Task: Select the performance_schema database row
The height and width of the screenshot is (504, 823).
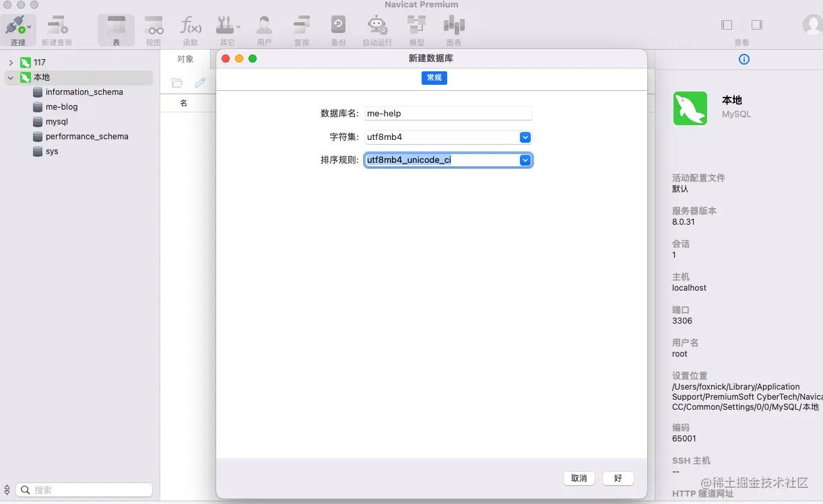Action: [80, 137]
